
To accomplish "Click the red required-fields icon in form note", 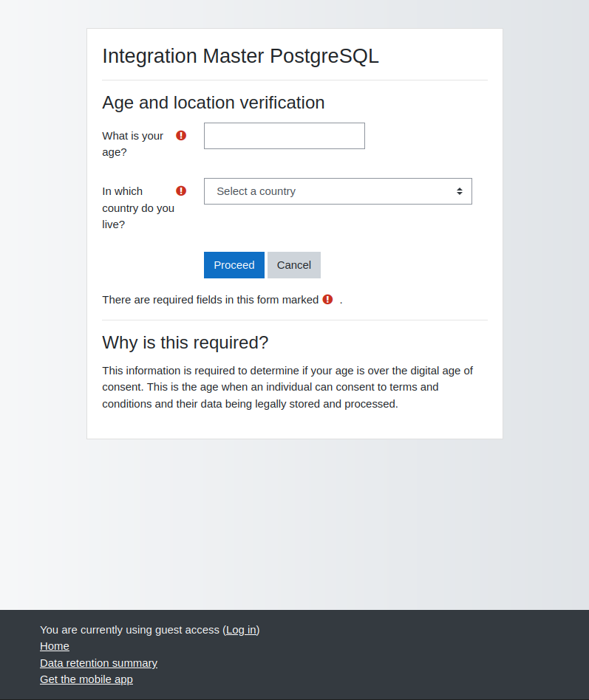I will (327, 299).
